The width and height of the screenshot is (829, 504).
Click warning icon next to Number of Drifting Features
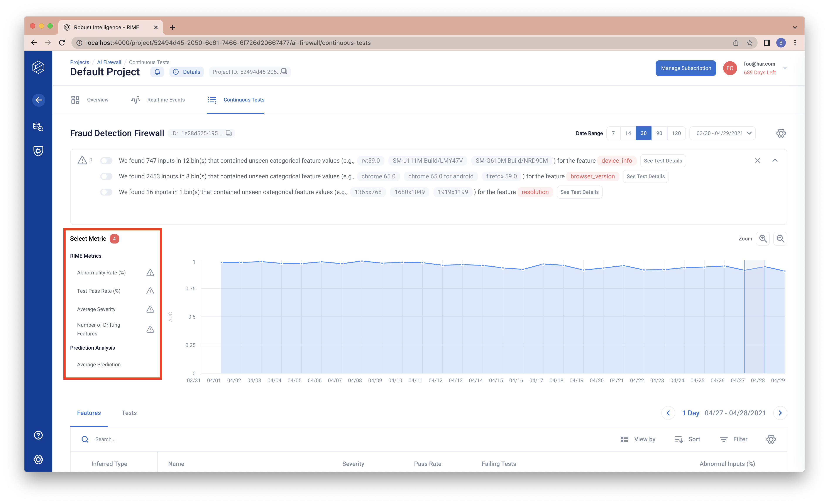[x=150, y=329]
